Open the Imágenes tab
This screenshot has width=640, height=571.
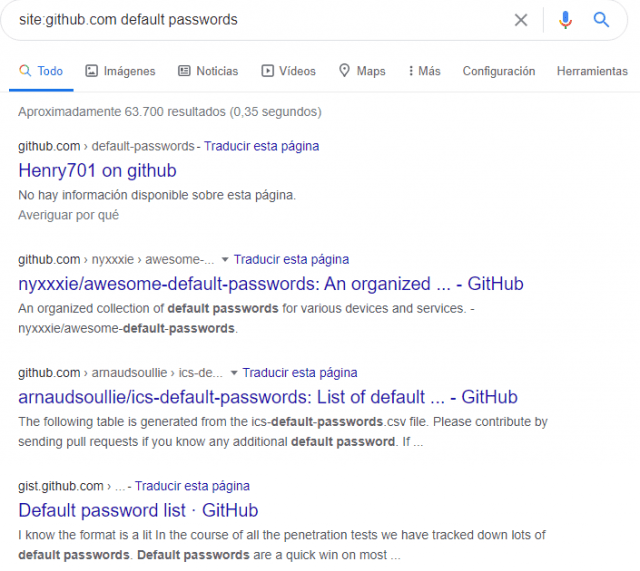[120, 71]
